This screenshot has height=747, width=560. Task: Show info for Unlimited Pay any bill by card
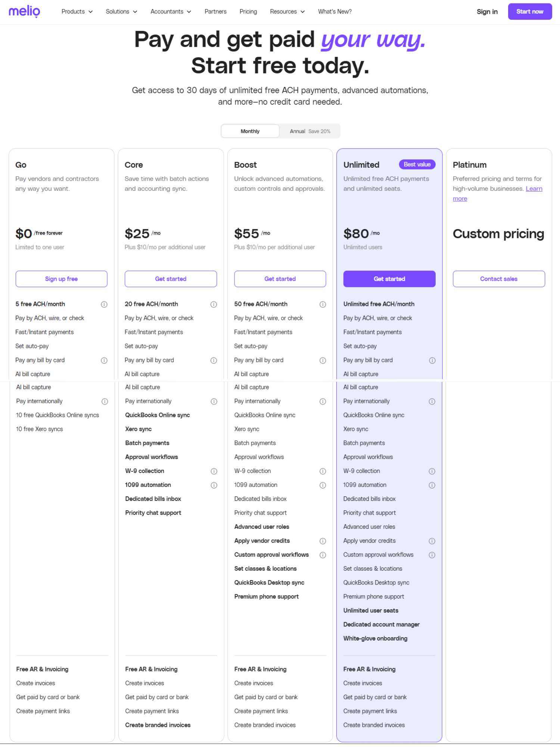coord(432,360)
